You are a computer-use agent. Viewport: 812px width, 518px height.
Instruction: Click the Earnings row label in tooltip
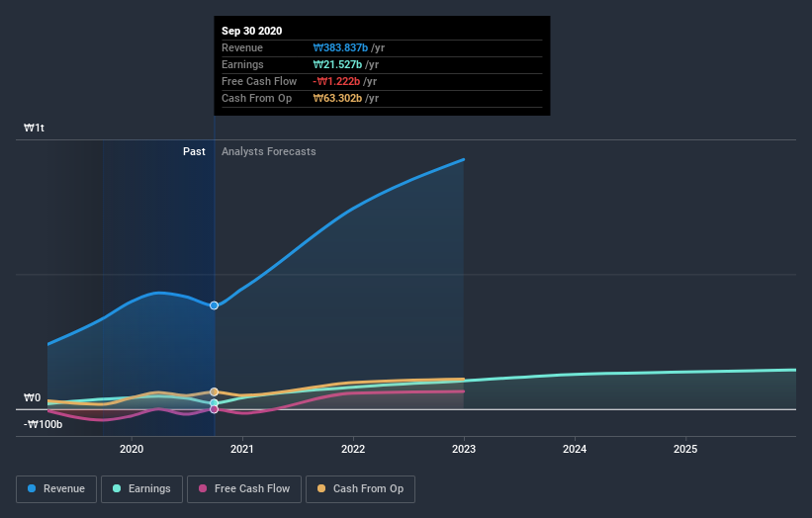[x=242, y=64]
